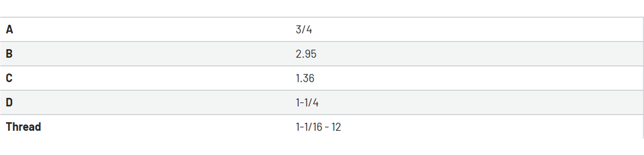644x155 pixels.
Task: Select the '2.95' value cell
Action: click(x=306, y=54)
